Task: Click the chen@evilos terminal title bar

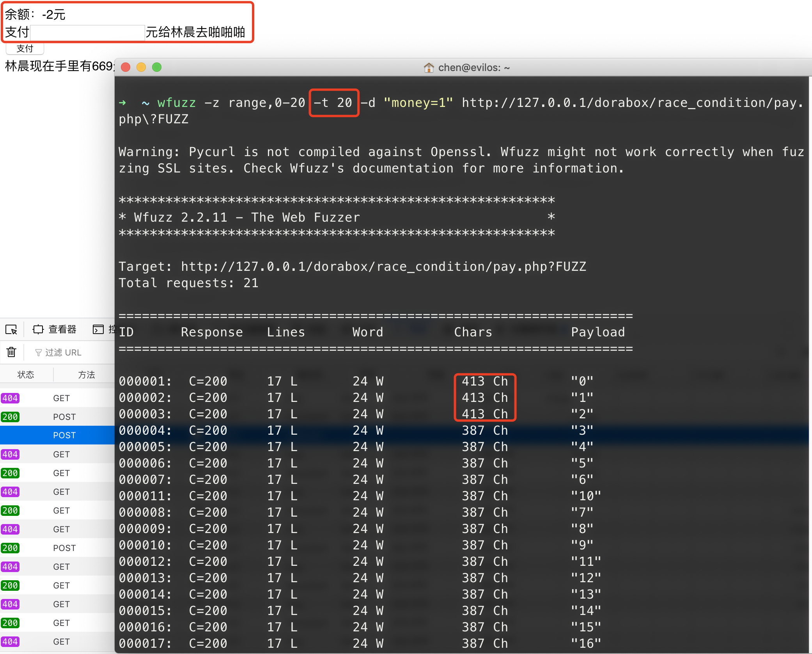Action: [474, 68]
